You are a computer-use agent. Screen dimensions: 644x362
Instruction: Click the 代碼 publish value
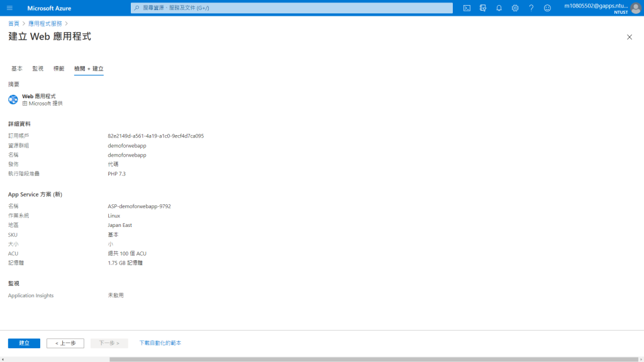click(113, 164)
